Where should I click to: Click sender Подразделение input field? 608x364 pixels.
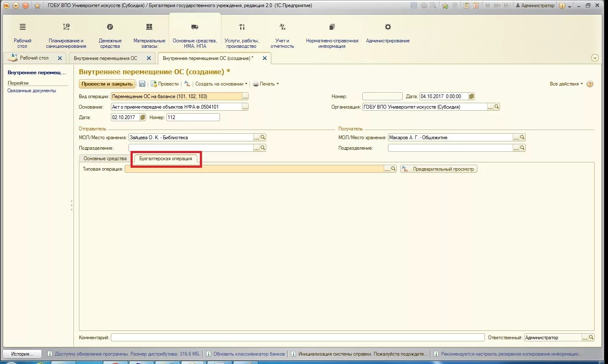click(191, 148)
